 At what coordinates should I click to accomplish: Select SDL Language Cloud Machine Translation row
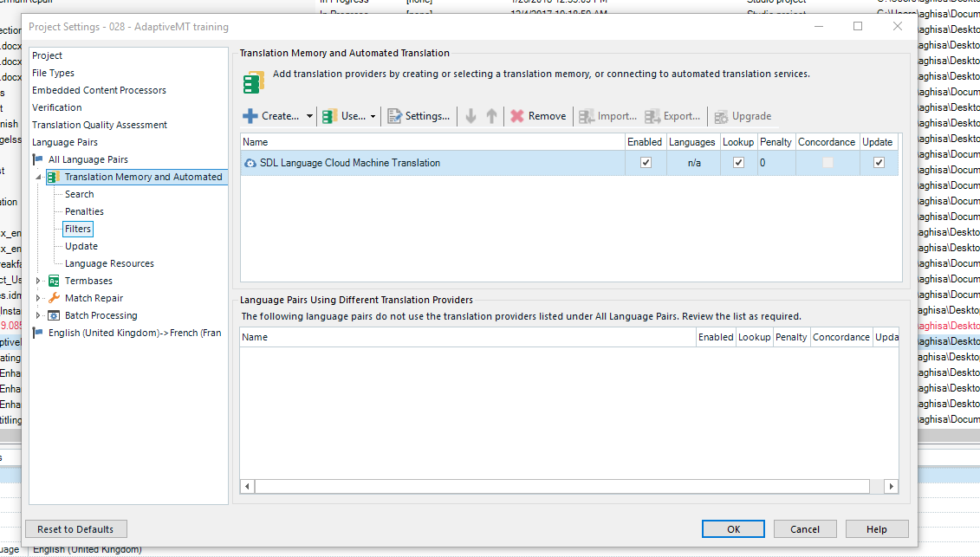(x=569, y=163)
